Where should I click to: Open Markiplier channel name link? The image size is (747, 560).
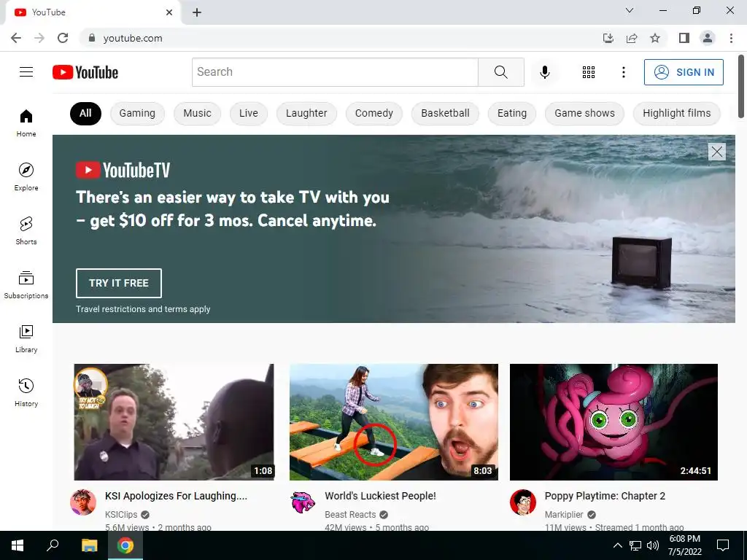click(564, 514)
